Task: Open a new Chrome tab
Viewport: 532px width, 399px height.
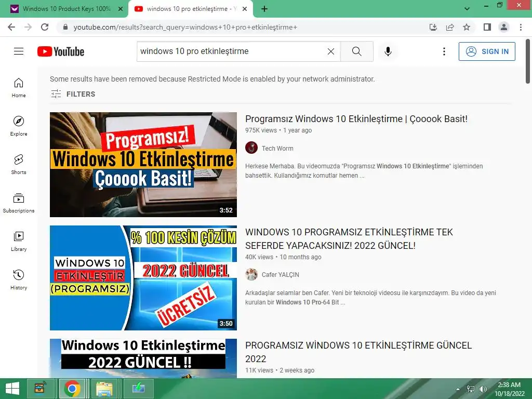Action: pos(264,9)
